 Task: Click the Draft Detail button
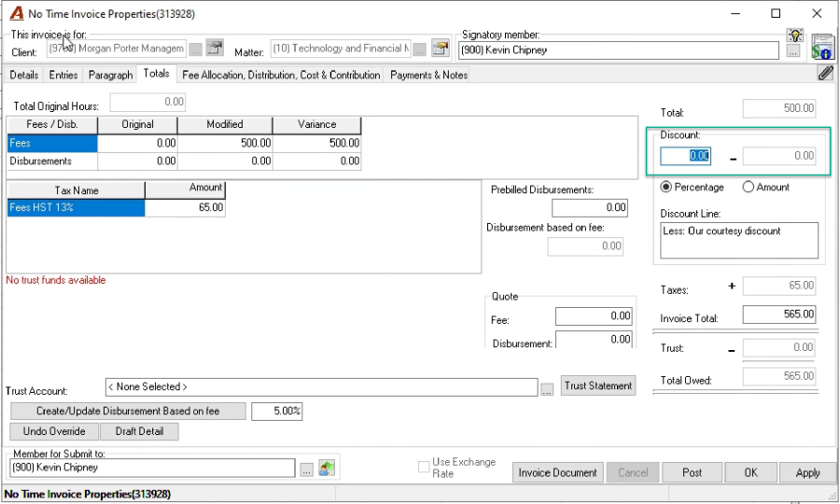139,431
